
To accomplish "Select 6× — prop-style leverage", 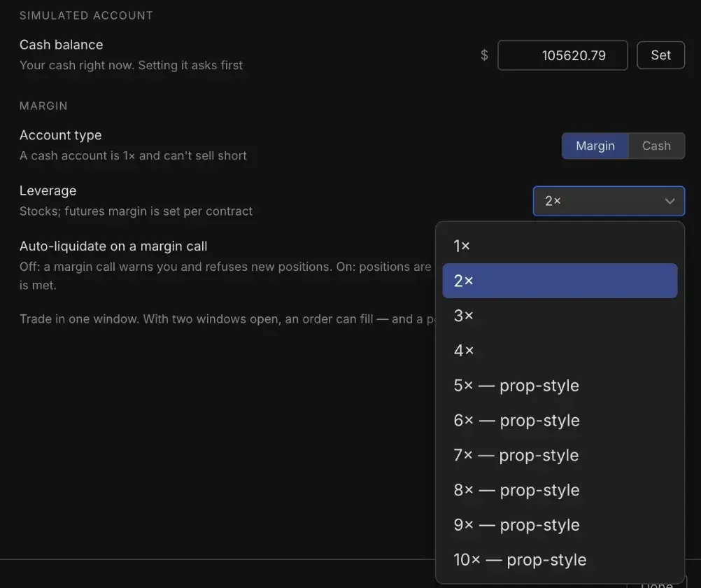I will click(560, 420).
